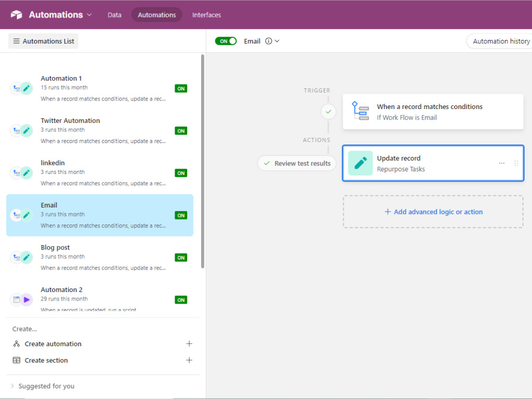Select the linkedin automation

(x=100, y=173)
